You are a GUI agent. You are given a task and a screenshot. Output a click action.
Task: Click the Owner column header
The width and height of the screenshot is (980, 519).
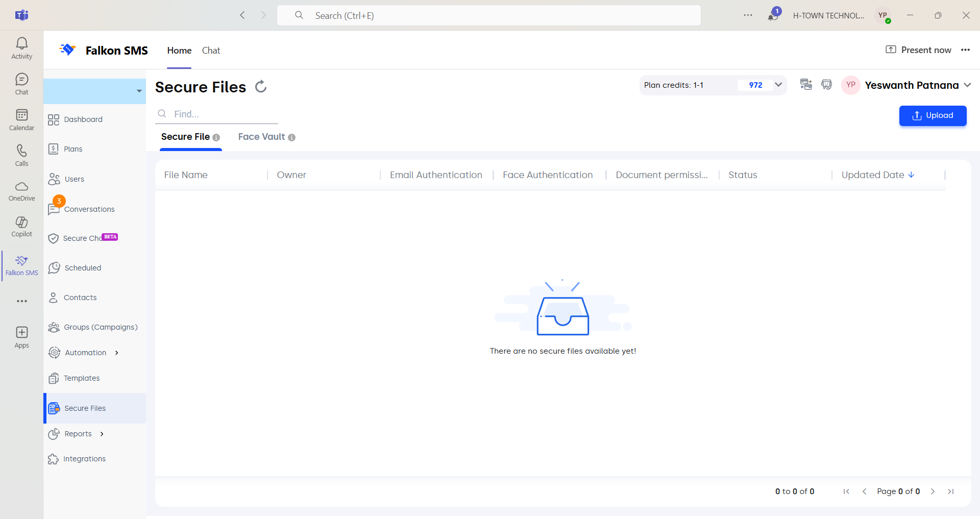[x=291, y=175]
